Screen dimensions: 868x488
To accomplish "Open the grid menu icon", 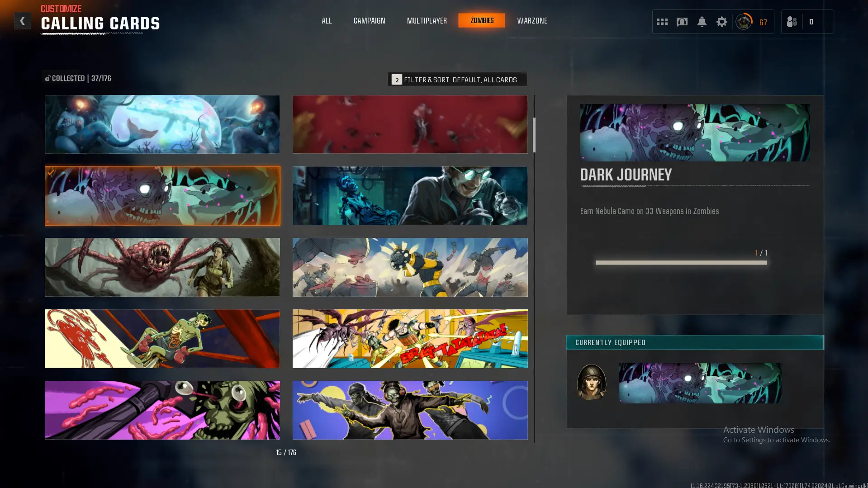I will coord(662,22).
